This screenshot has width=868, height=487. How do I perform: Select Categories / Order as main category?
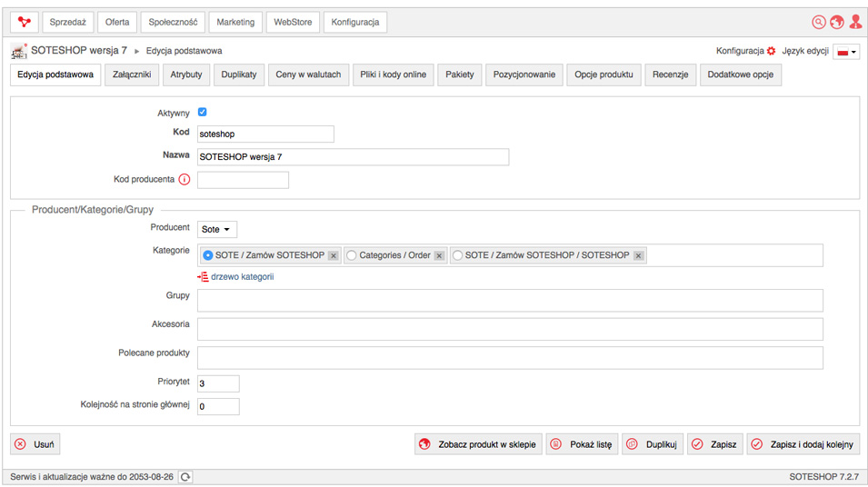tap(351, 255)
